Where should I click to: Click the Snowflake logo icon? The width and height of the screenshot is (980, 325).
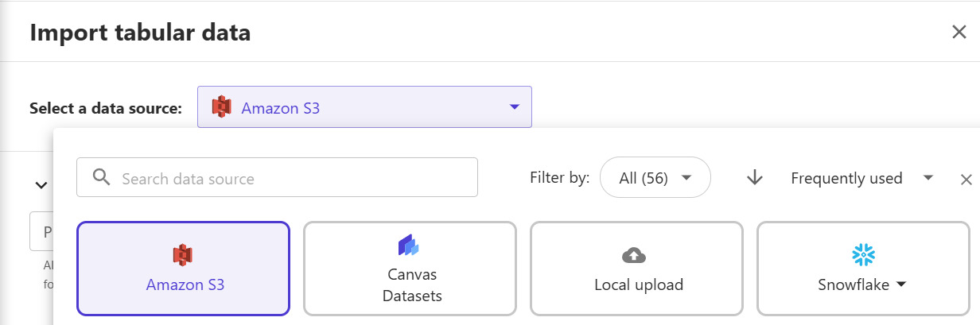click(x=863, y=255)
